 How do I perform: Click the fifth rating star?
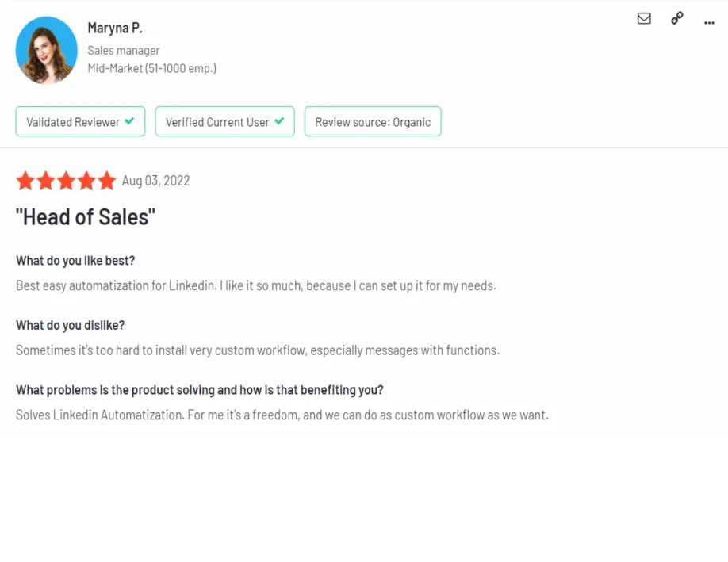click(106, 181)
